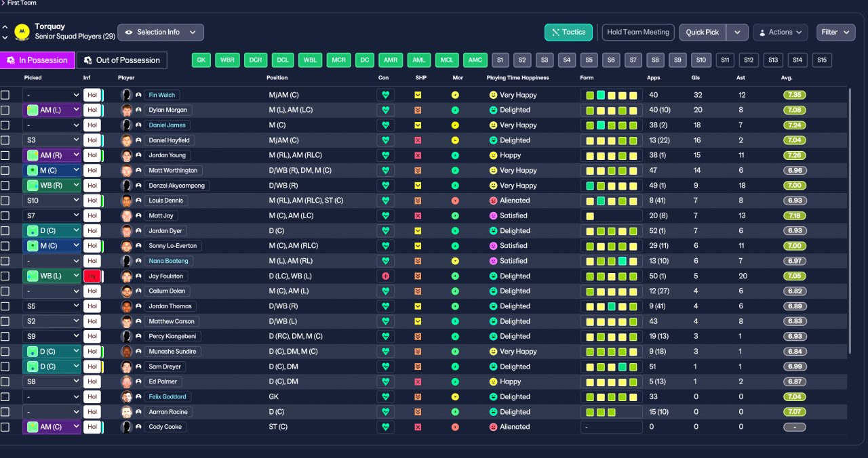The height and width of the screenshot is (458, 868).
Task: Click Nana Boateng's form squares indicator
Action: 612,261
